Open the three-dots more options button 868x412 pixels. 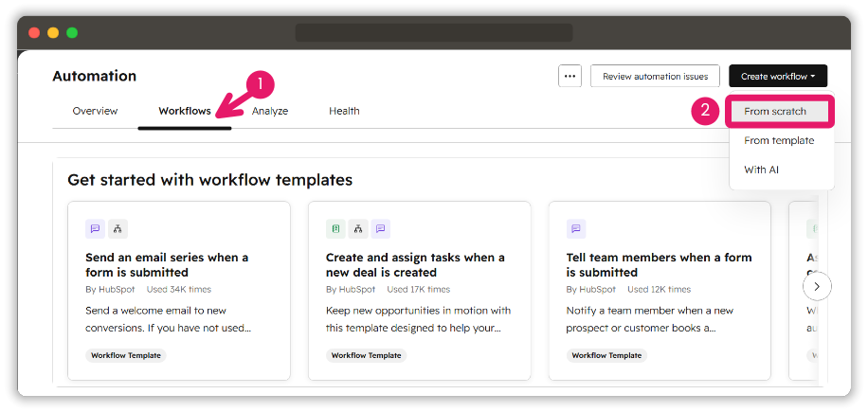[570, 77]
